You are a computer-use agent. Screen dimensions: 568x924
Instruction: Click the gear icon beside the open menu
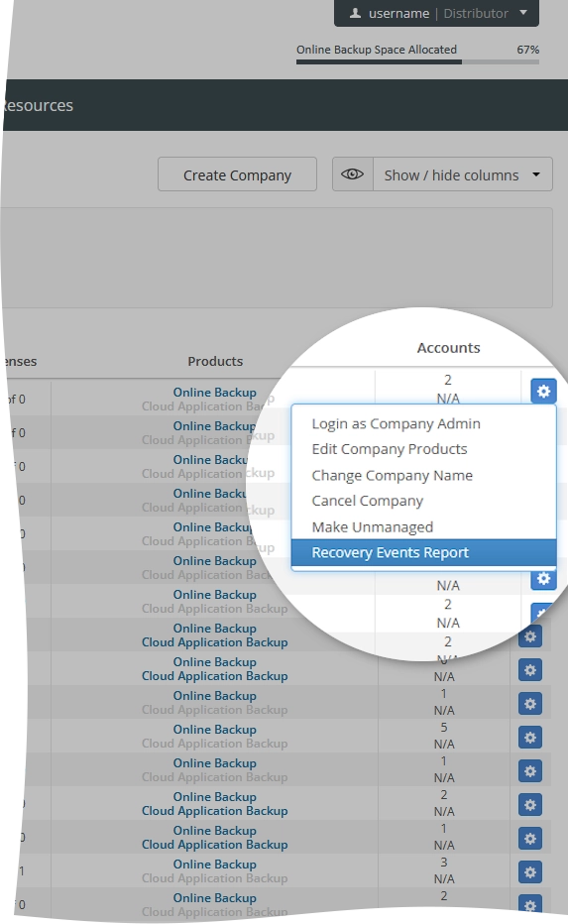click(x=543, y=391)
